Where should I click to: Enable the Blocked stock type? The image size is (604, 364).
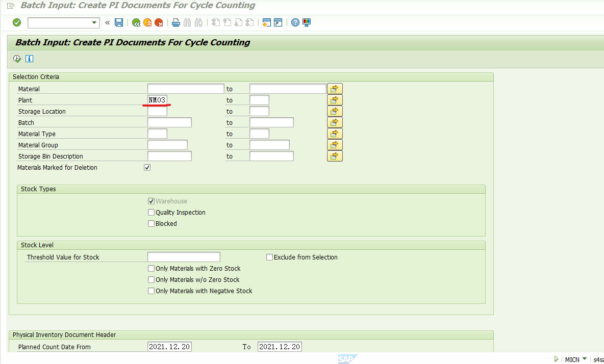pos(152,224)
